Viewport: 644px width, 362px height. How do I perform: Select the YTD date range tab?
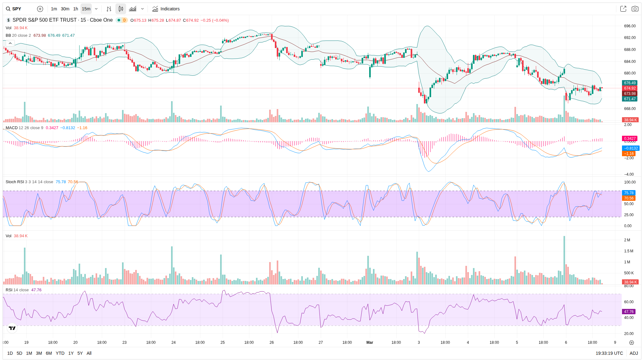point(60,353)
